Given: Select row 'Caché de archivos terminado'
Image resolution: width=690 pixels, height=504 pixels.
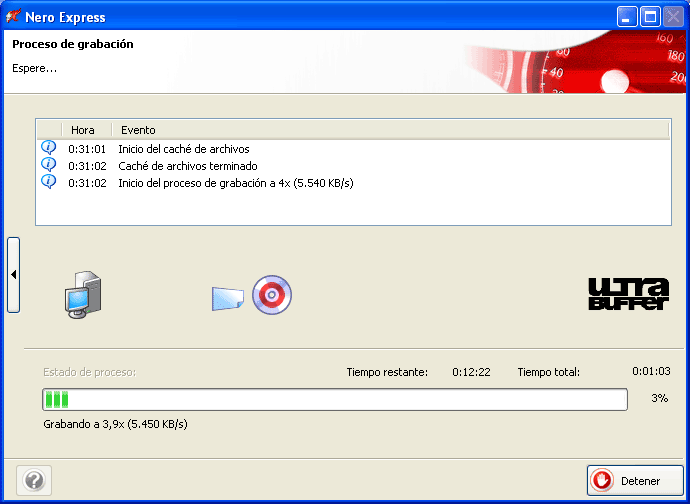Looking at the screenshot, I should (x=354, y=166).
